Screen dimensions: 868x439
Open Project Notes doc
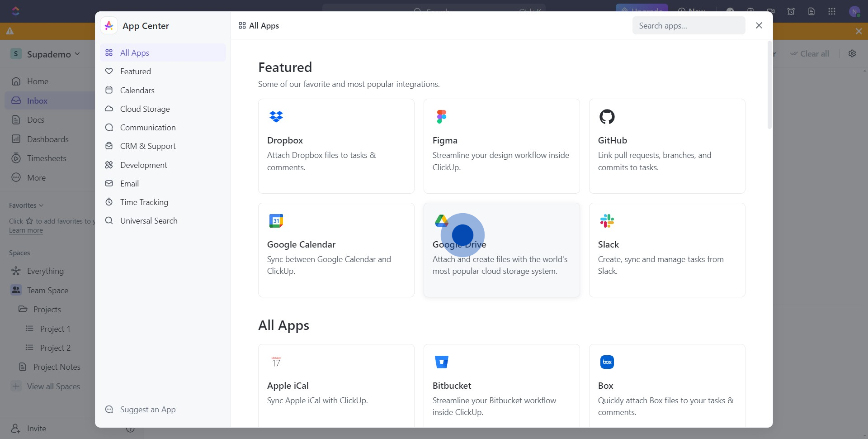57,367
